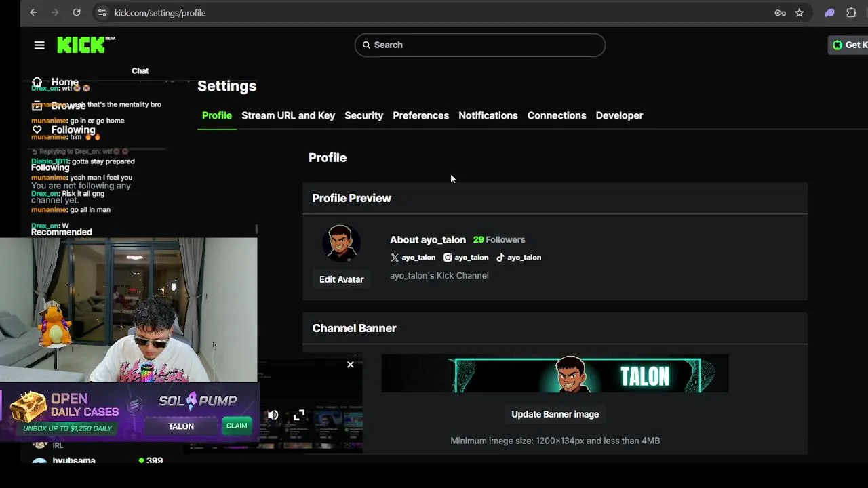Screen dimensions: 868x488
Task: Open the Notifications tab
Action: point(488,115)
